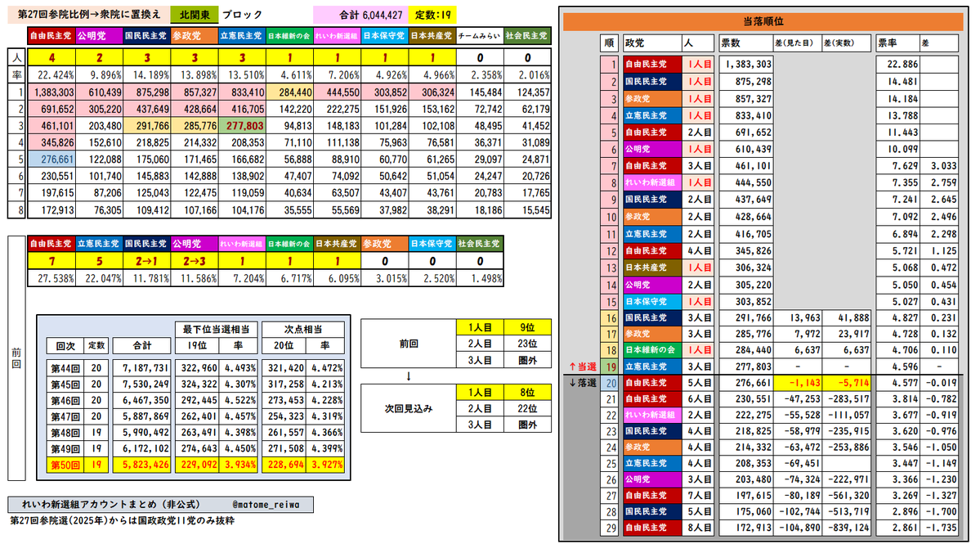Select the 第46回 row label

pyautogui.click(x=65, y=400)
